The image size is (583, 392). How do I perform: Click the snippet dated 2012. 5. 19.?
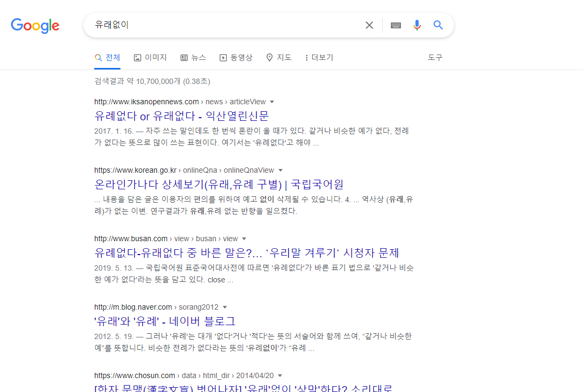click(253, 342)
